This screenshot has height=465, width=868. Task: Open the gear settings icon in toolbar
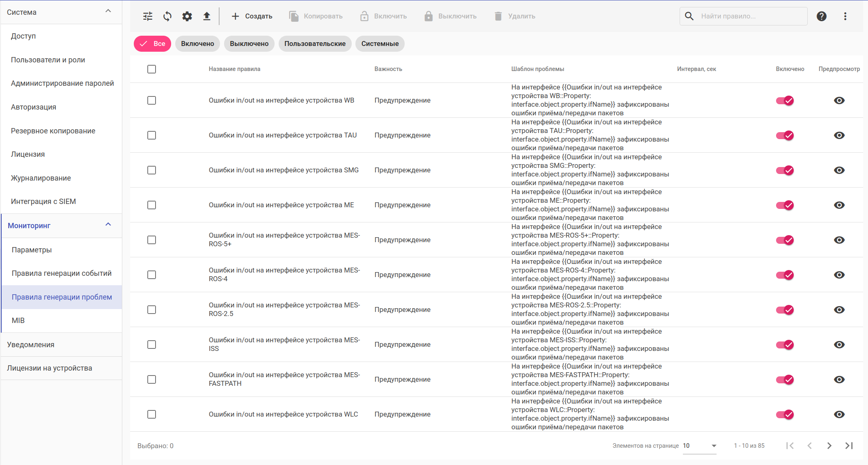coord(187,16)
